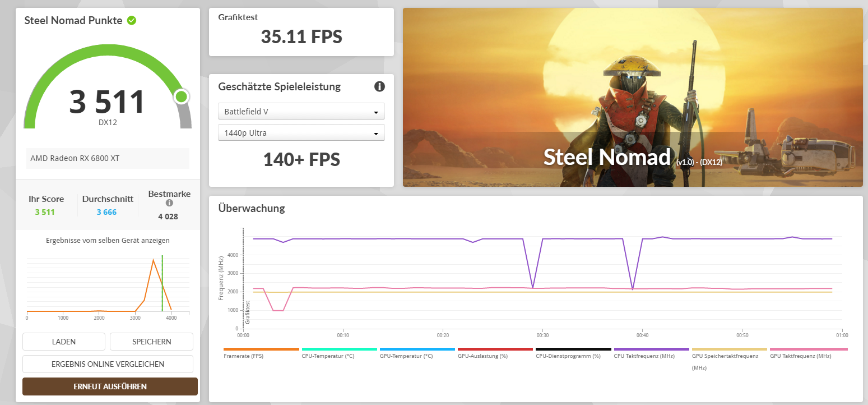Click the SPEICHERN button

151,342
